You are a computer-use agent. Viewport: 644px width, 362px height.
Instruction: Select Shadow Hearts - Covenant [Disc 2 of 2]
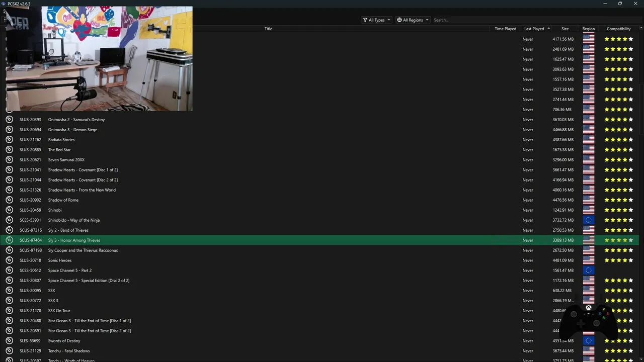coord(83,180)
